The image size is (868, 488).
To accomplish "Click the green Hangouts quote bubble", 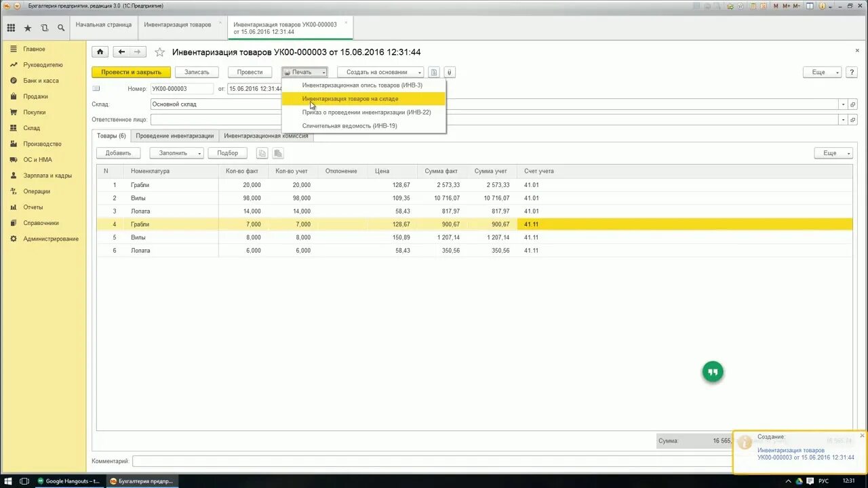I will [x=713, y=371].
